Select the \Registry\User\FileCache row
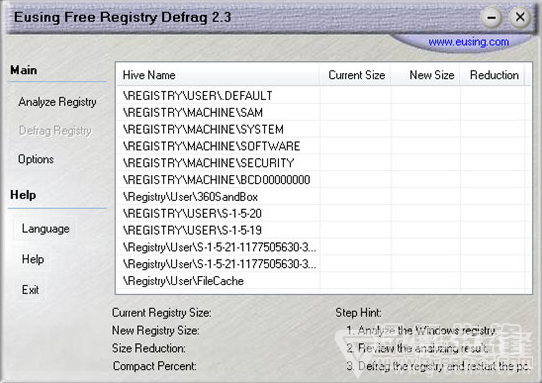542x383 pixels. (x=324, y=281)
